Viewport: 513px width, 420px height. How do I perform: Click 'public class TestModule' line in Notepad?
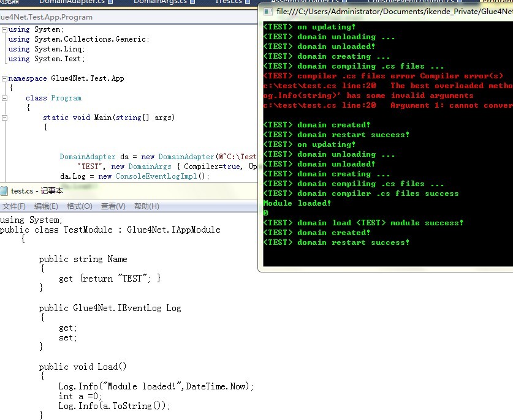coord(110,230)
